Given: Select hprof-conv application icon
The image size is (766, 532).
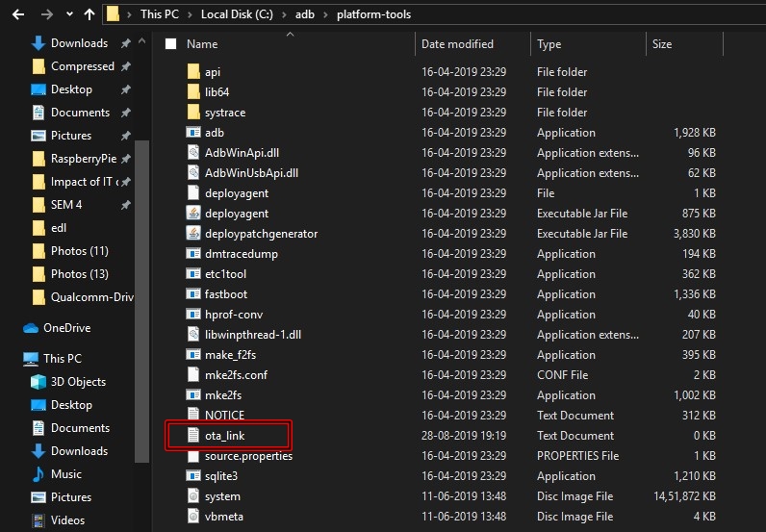Looking at the screenshot, I should click(194, 315).
